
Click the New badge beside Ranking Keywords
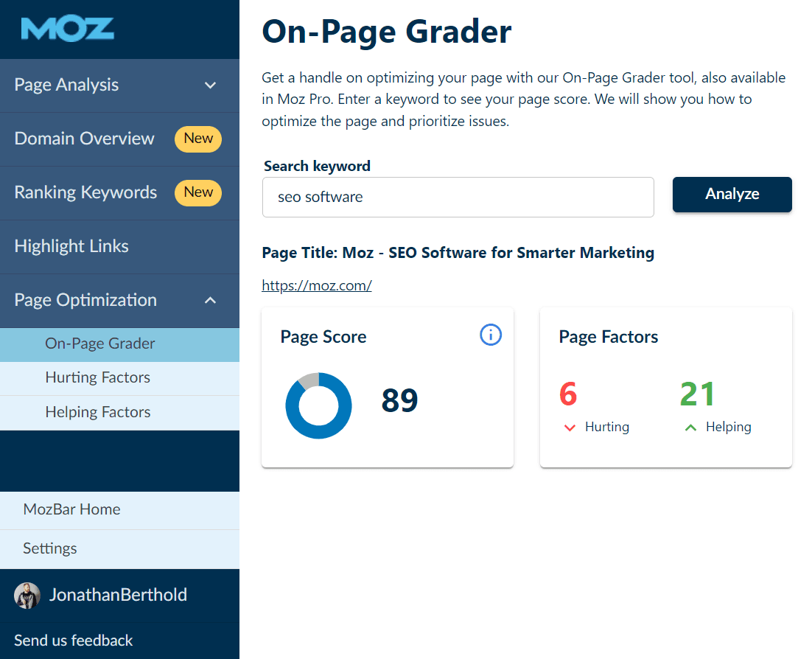(x=198, y=192)
